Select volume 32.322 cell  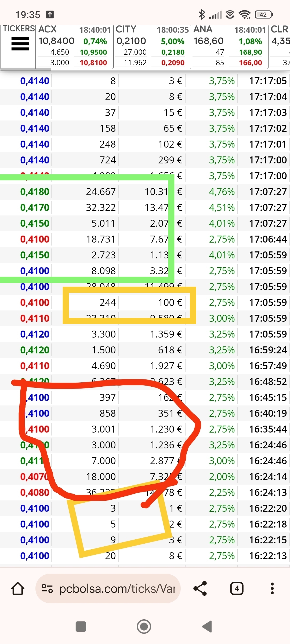tap(101, 207)
